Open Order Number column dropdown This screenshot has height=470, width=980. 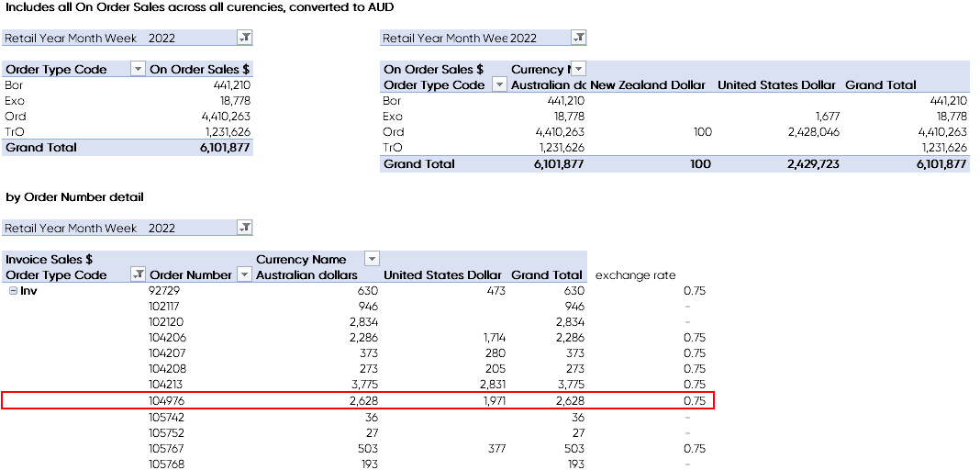tap(244, 274)
